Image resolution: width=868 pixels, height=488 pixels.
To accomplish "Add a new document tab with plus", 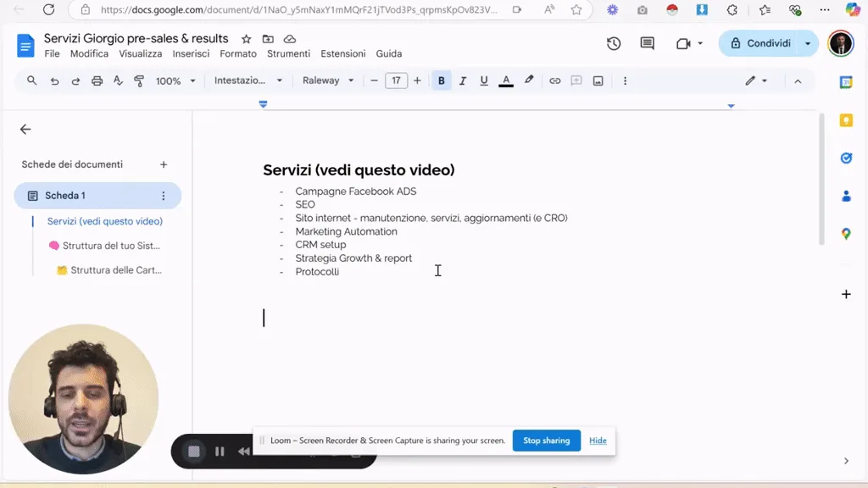I will click(x=164, y=164).
